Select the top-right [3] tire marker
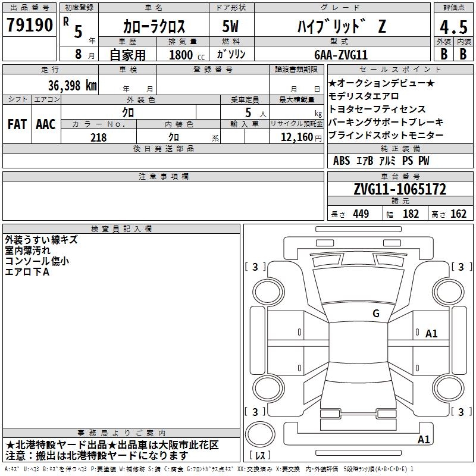The width and height of the screenshot is (476, 476). point(461,267)
